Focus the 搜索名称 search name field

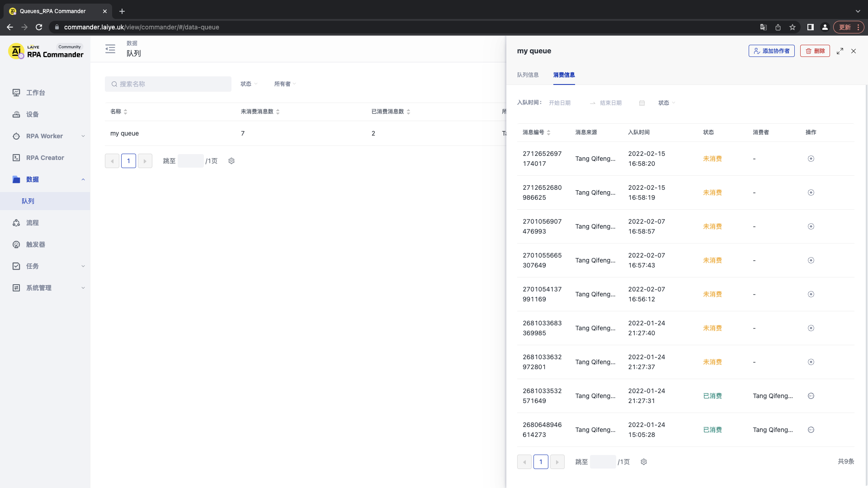pos(168,84)
